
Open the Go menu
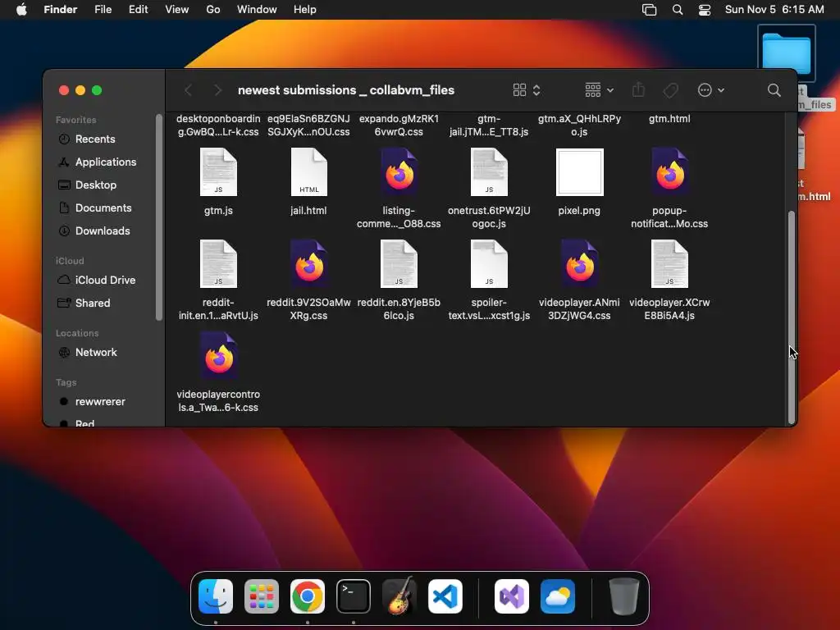[x=213, y=10]
